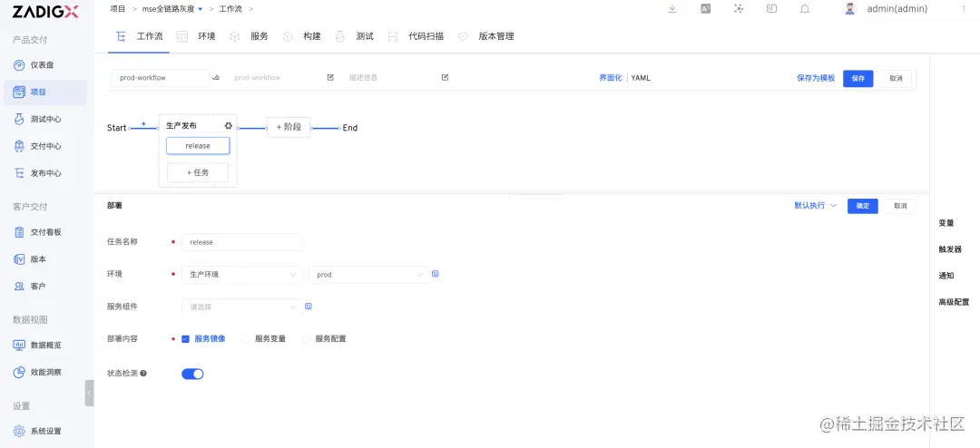
Task: Open 通知 side panel
Action: [x=946, y=276]
